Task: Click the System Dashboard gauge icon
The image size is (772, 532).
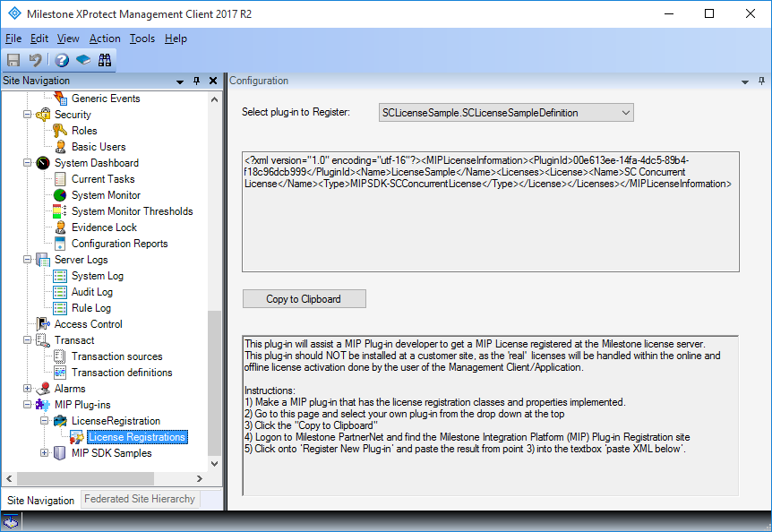Action: [x=43, y=163]
